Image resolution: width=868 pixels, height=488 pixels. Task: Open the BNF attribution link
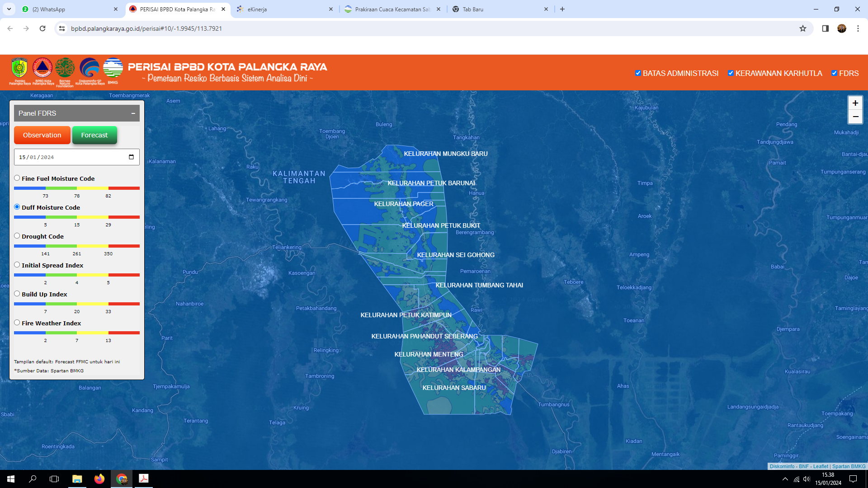(x=804, y=466)
